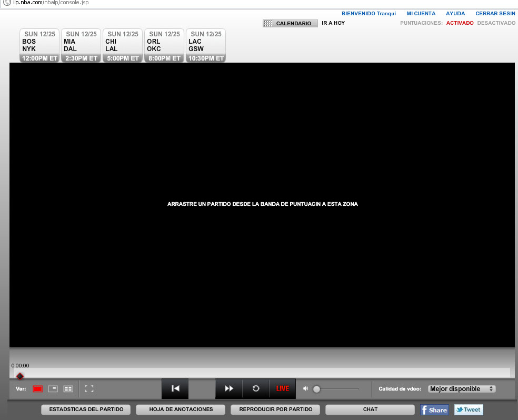
Task: Mute audio with speaker icon
Action: pos(305,388)
